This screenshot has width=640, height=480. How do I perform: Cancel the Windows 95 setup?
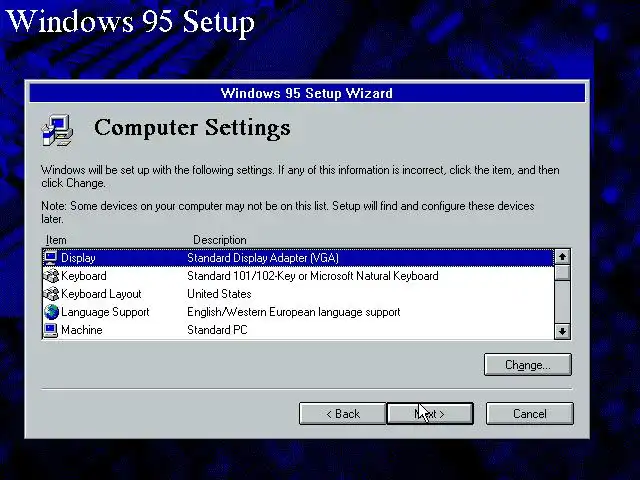[529, 414]
